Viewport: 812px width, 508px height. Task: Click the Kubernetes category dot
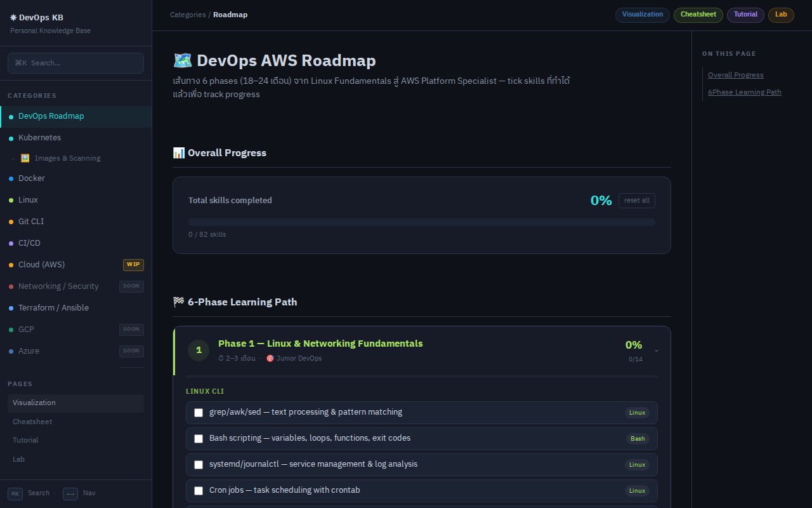click(11, 138)
